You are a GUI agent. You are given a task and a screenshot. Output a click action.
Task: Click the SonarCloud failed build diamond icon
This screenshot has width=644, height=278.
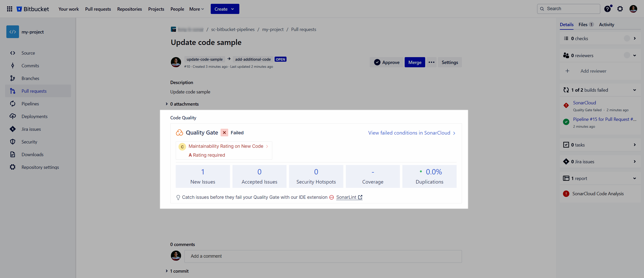click(x=566, y=105)
